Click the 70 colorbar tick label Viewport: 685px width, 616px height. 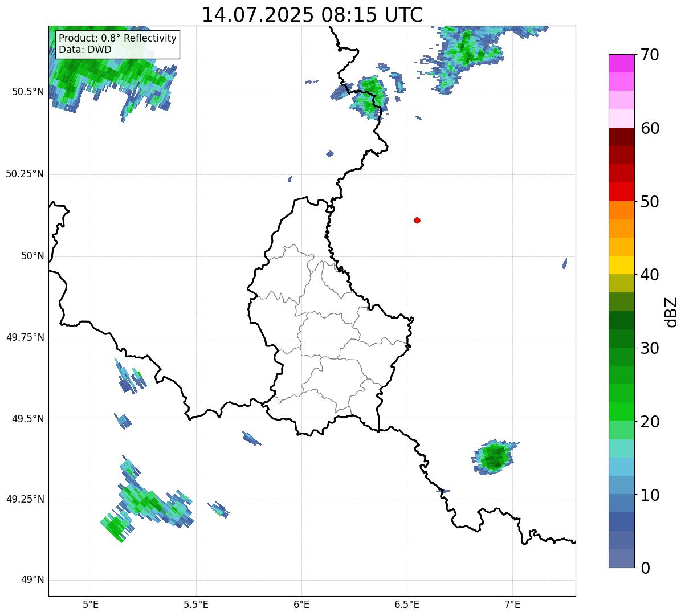click(650, 55)
